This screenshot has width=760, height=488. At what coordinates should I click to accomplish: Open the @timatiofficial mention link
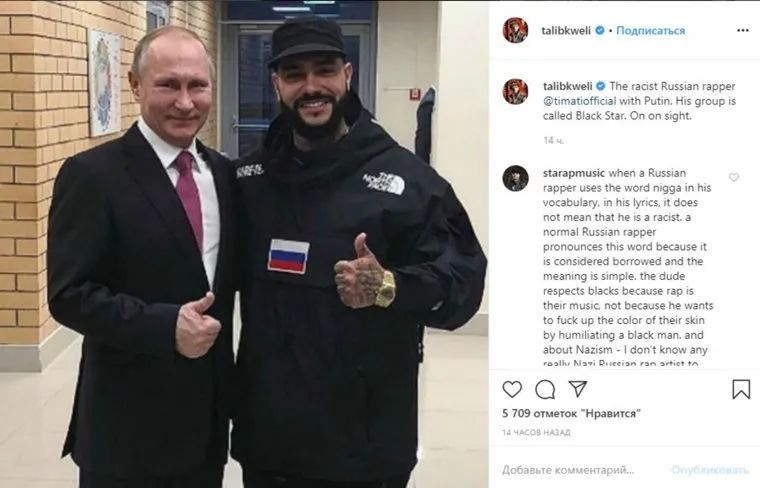pyautogui.click(x=579, y=101)
